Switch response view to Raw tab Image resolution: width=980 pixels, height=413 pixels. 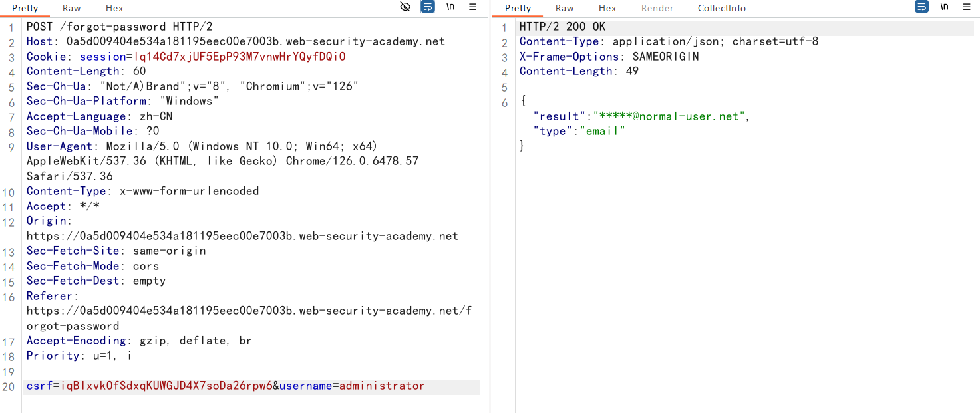click(565, 8)
